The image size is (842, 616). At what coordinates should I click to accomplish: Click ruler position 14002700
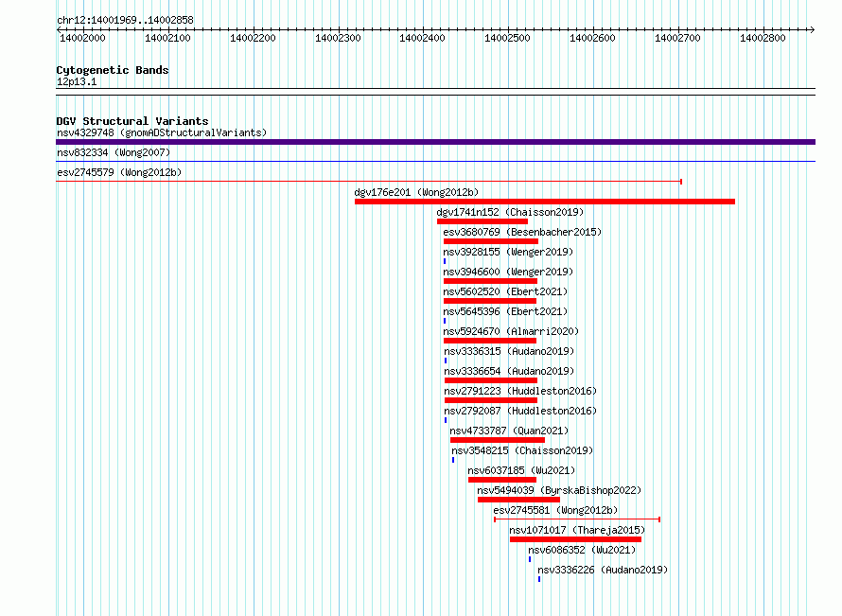click(677, 38)
